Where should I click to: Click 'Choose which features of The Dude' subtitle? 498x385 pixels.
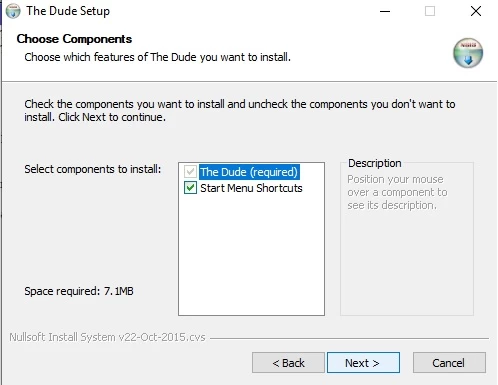coord(157,57)
